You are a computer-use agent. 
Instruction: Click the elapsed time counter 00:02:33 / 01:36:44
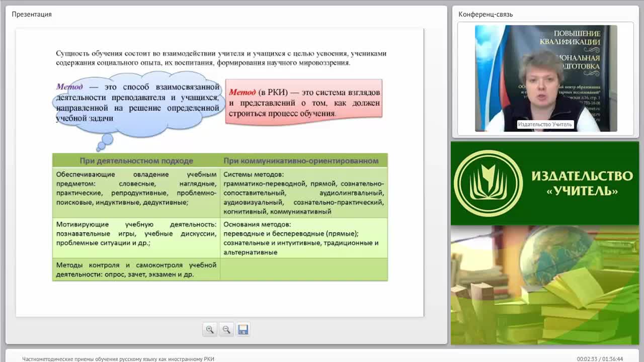coord(600,359)
